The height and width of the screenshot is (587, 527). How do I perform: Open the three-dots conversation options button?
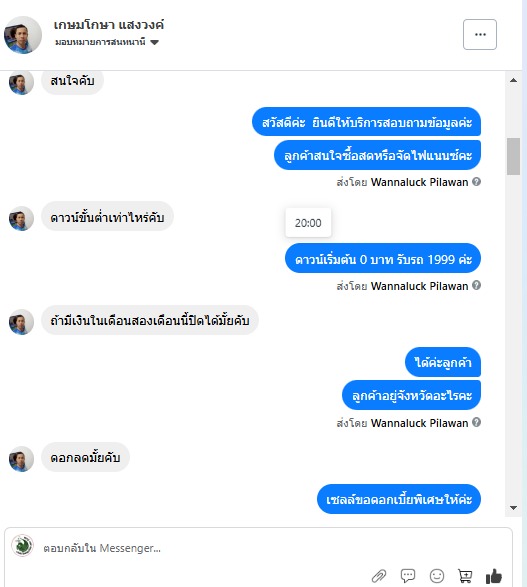[x=480, y=34]
